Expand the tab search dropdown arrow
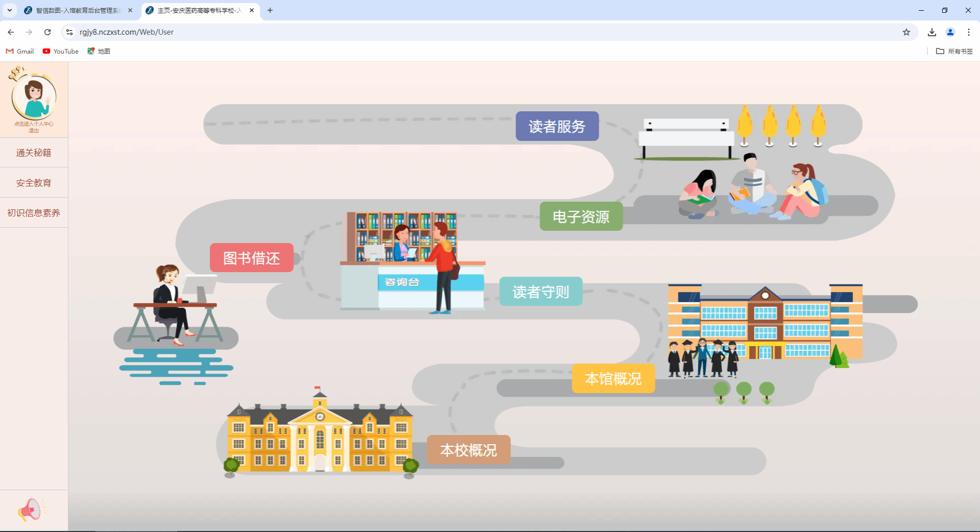Image resolution: width=980 pixels, height=532 pixels. [x=9, y=10]
